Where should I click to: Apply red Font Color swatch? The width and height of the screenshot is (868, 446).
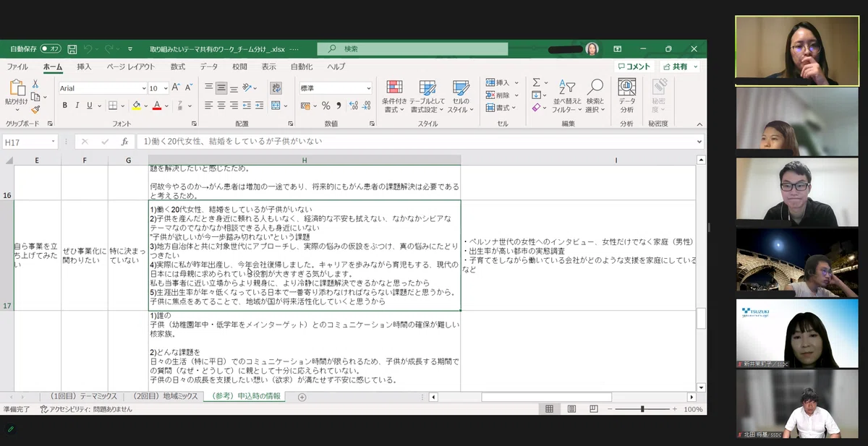tap(157, 106)
